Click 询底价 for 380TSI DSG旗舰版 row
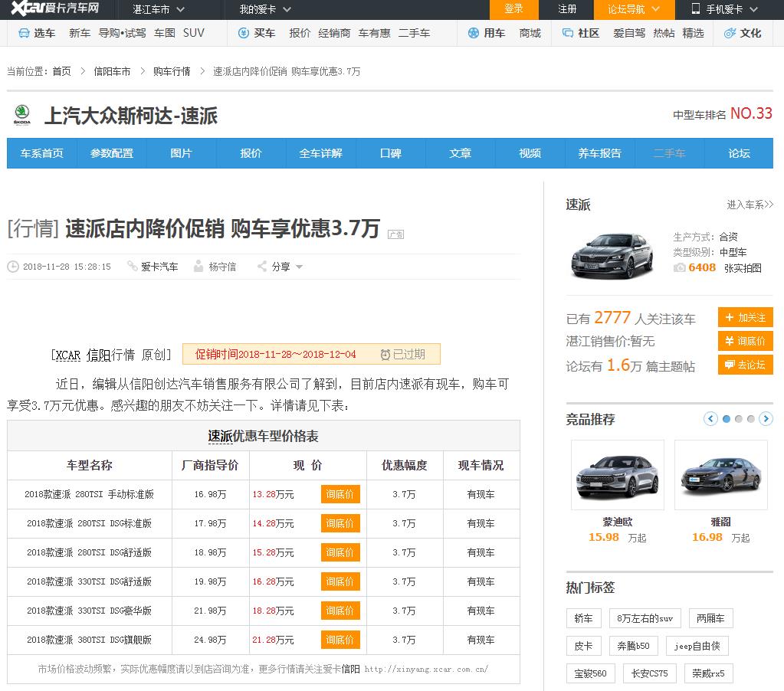 [x=340, y=640]
